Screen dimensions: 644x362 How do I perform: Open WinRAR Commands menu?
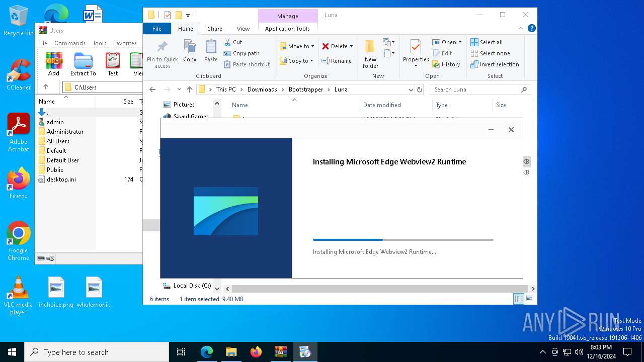tap(70, 43)
